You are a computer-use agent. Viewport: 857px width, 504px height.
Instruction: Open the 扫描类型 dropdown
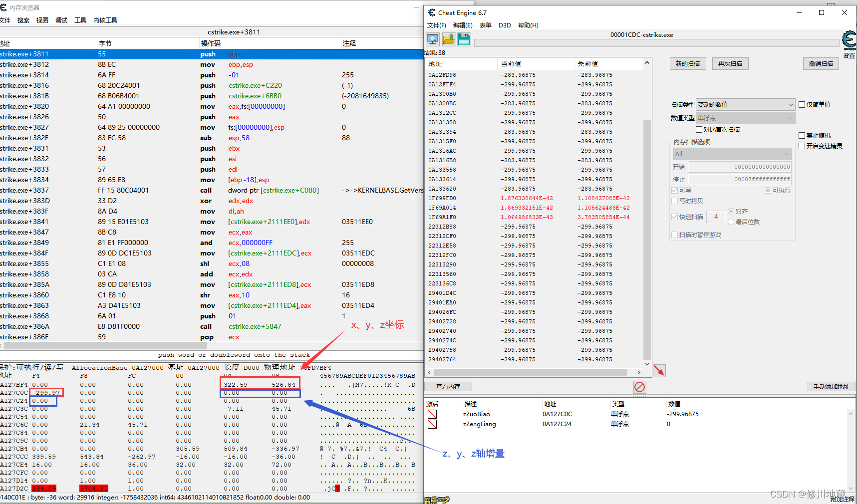(745, 104)
